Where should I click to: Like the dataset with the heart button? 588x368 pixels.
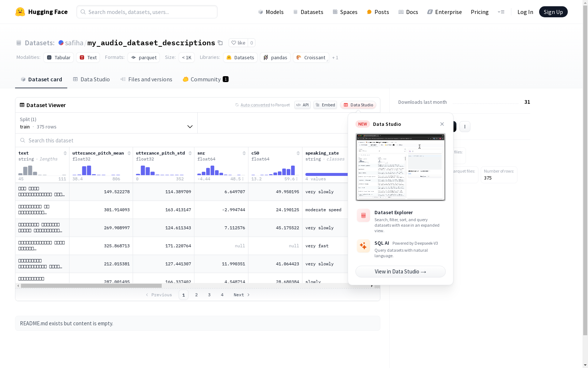point(238,43)
